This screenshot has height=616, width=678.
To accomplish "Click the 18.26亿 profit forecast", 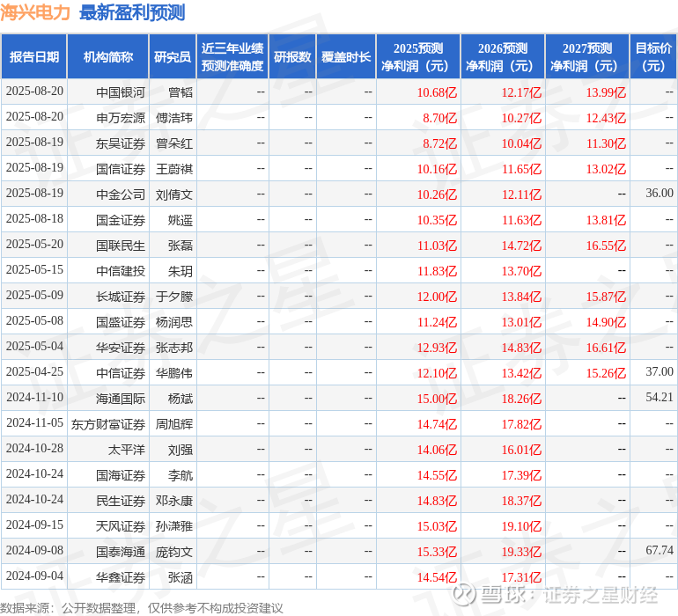I will click(521, 399).
